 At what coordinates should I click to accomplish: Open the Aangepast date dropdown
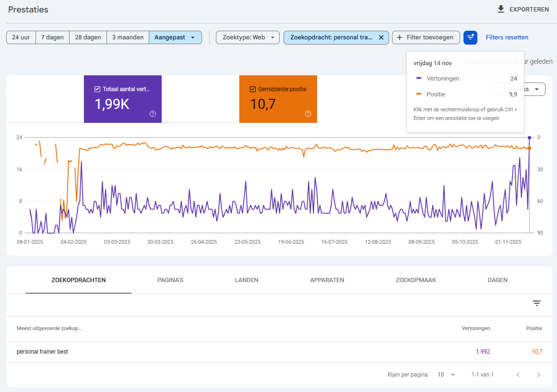tap(176, 37)
